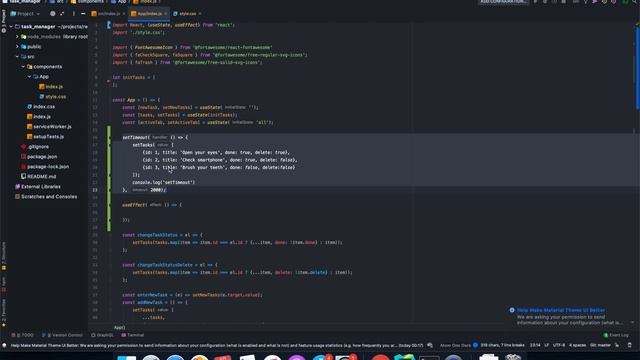
Task: Collapse the App folder in tree
Action: point(29,76)
